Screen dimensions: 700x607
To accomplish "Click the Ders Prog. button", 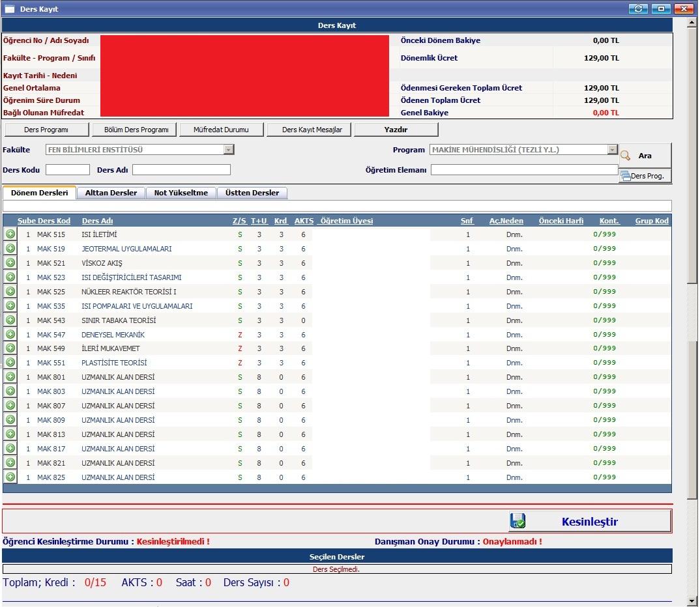I will click(645, 176).
